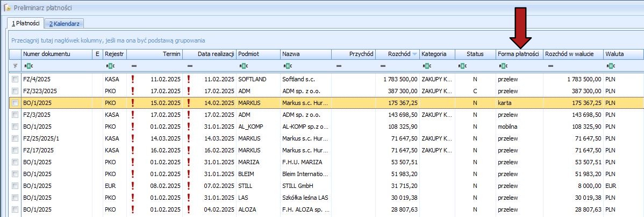Open filter condition icon under Forma płatności
Screen dimensions: 644x217
pyautogui.click(x=504, y=66)
